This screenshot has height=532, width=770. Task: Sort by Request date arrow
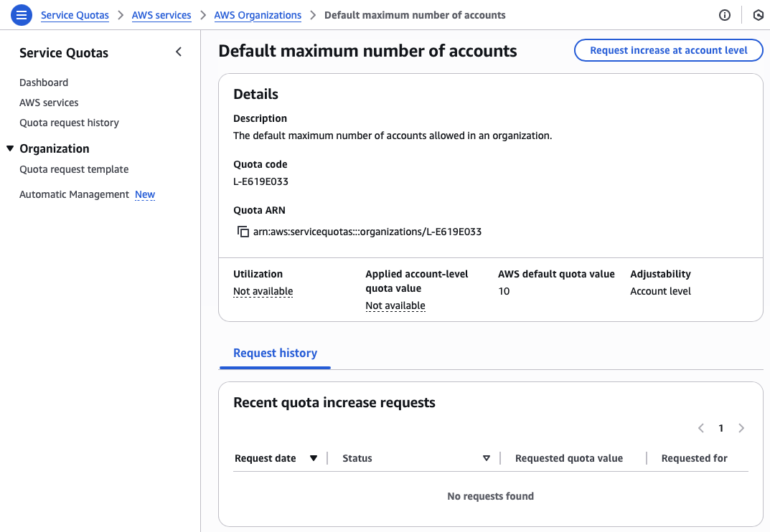point(313,458)
